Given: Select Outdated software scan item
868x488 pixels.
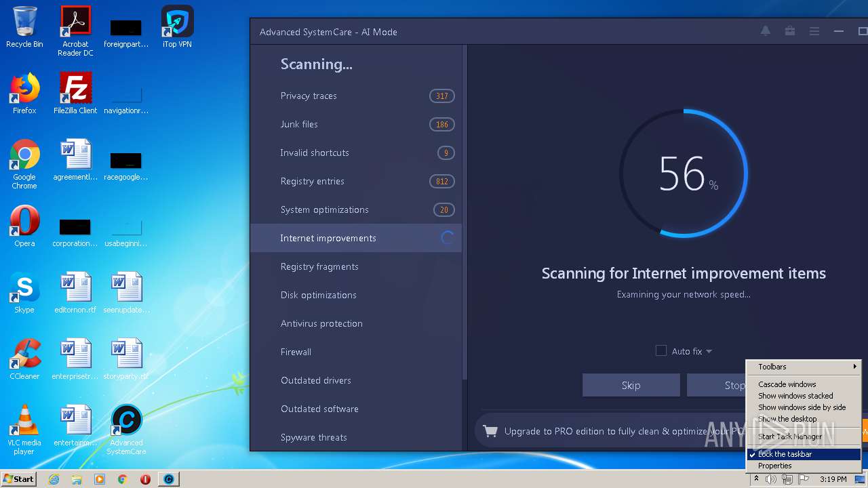Looking at the screenshot, I should [356, 409].
